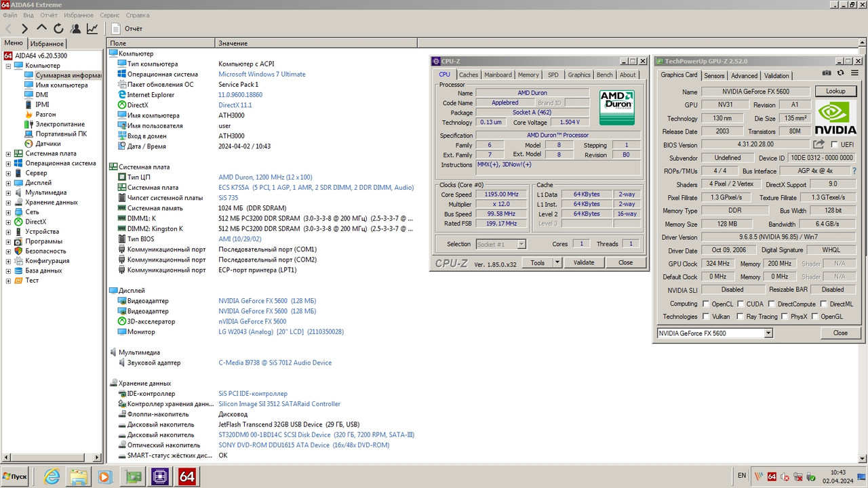Open the user icon in AIDA64 toolbar
This screenshot has width=868, height=488.
[x=75, y=28]
